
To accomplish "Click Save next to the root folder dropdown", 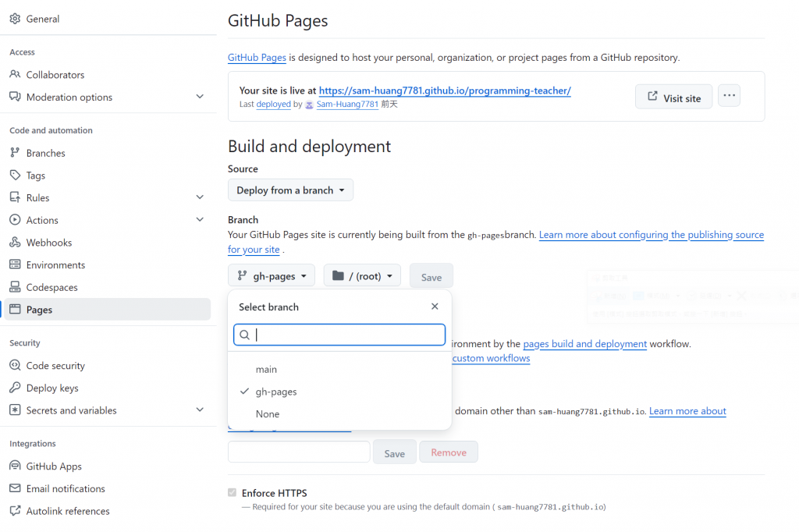I will [431, 276].
